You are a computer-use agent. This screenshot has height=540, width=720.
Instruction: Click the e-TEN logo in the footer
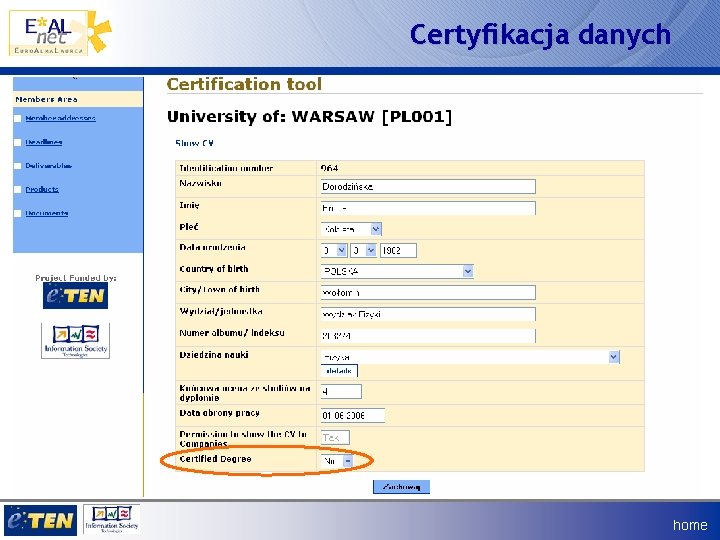pos(40,520)
